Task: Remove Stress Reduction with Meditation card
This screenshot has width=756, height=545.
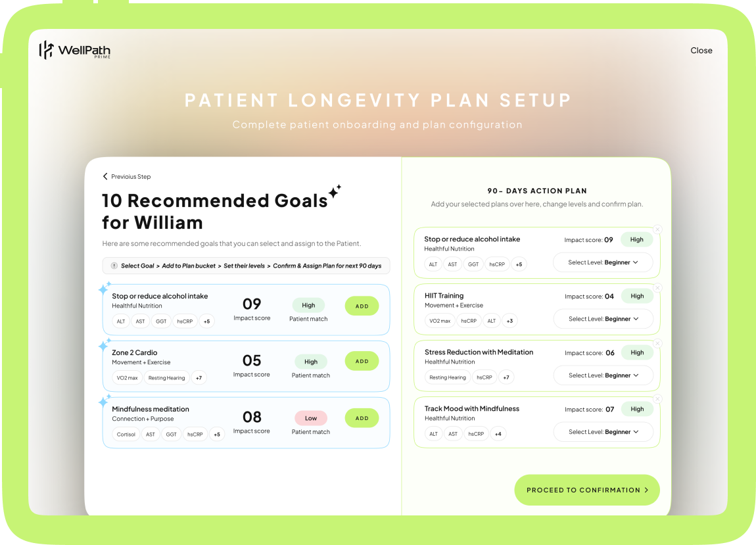Action: [x=657, y=343]
